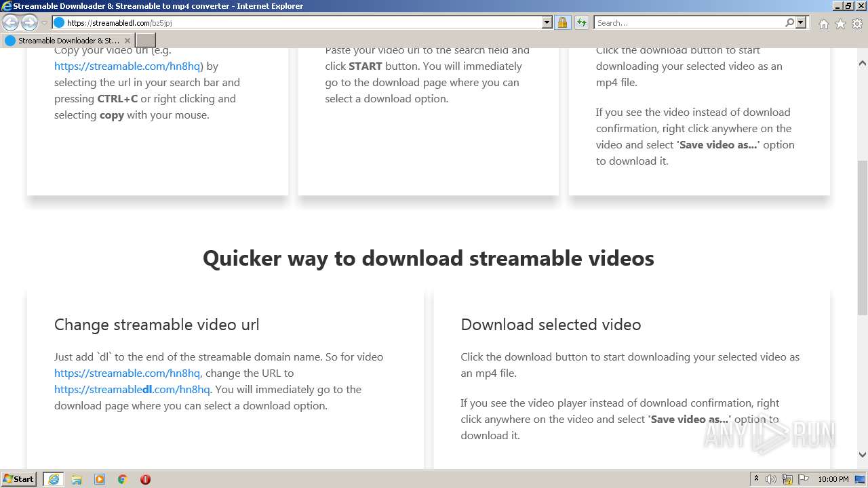Go back with the browser Back arrow
The width and height of the screenshot is (868, 488).
(x=11, y=23)
